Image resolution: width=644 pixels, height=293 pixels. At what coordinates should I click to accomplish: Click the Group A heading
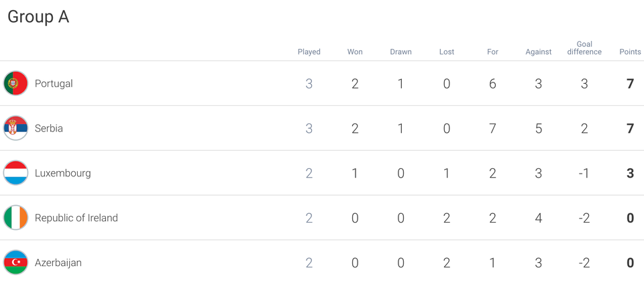[x=38, y=17]
